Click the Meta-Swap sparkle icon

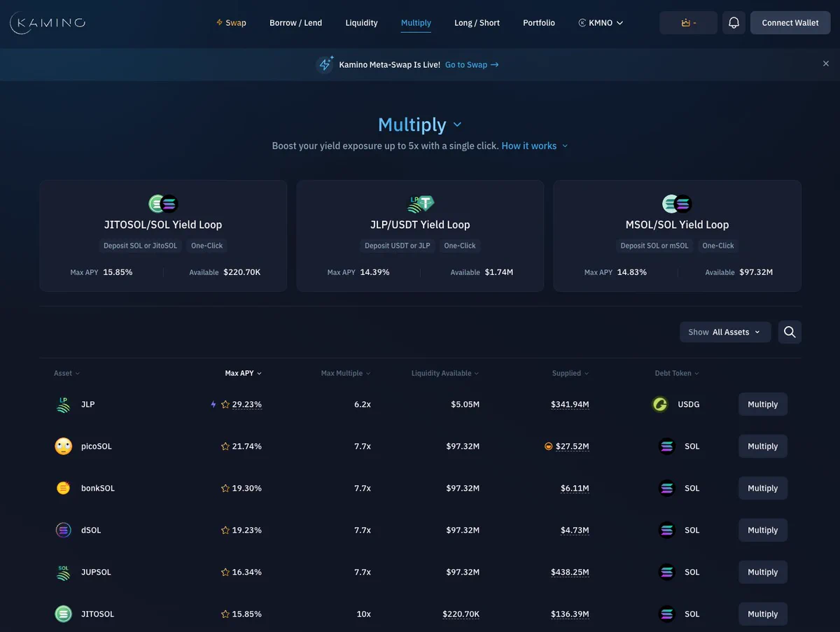325,64
